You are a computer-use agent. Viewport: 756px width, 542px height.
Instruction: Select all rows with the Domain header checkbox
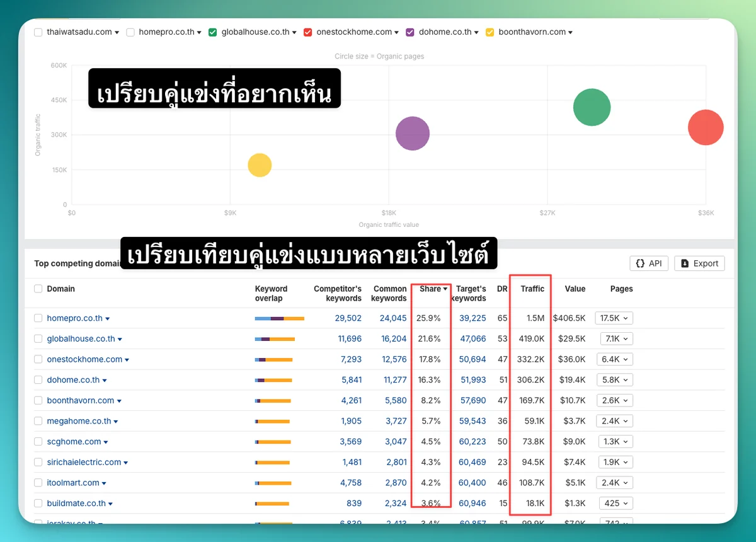coord(38,289)
